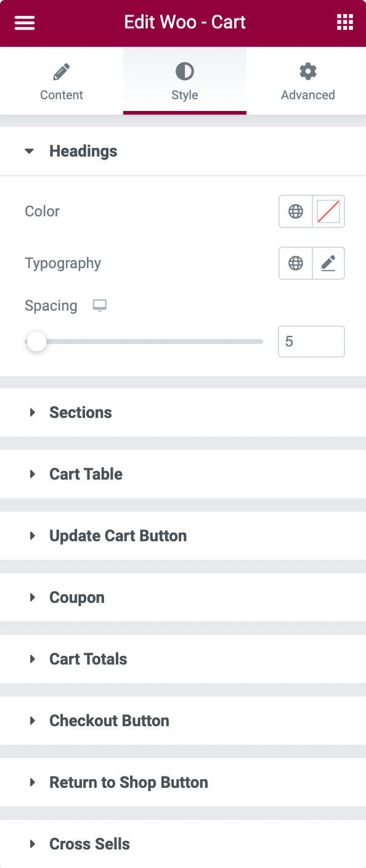Click the Spacing value input field
Image resolution: width=366 pixels, height=868 pixels.
tap(311, 341)
